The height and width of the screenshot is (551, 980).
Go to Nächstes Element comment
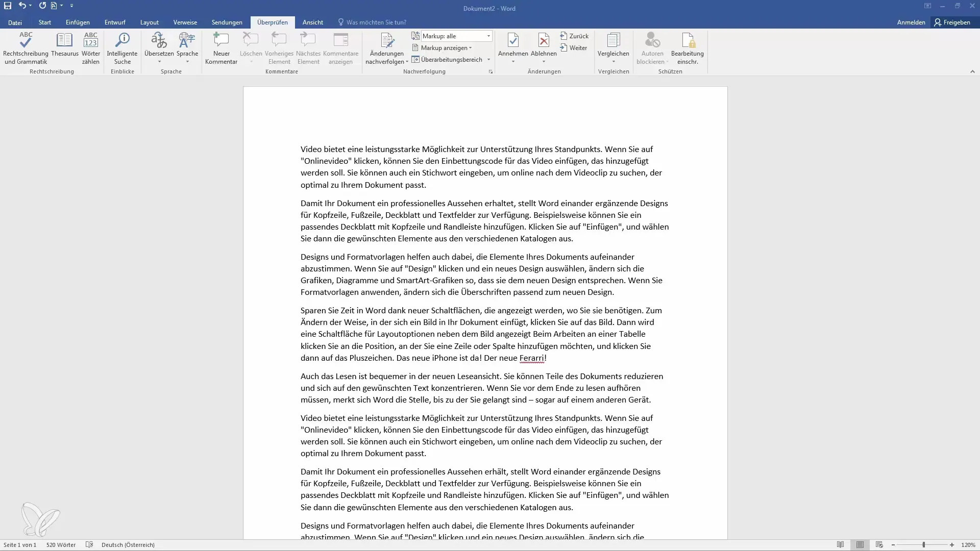(x=308, y=48)
